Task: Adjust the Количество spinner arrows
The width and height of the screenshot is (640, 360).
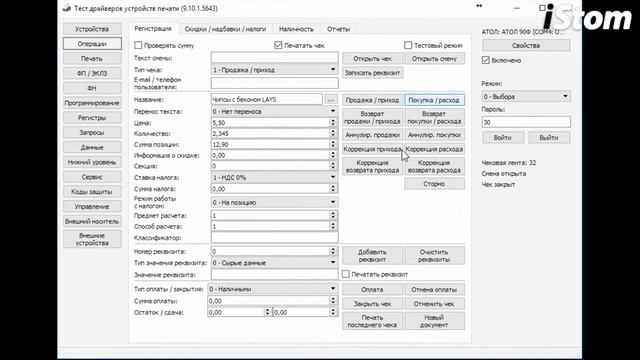Action: coord(333,133)
